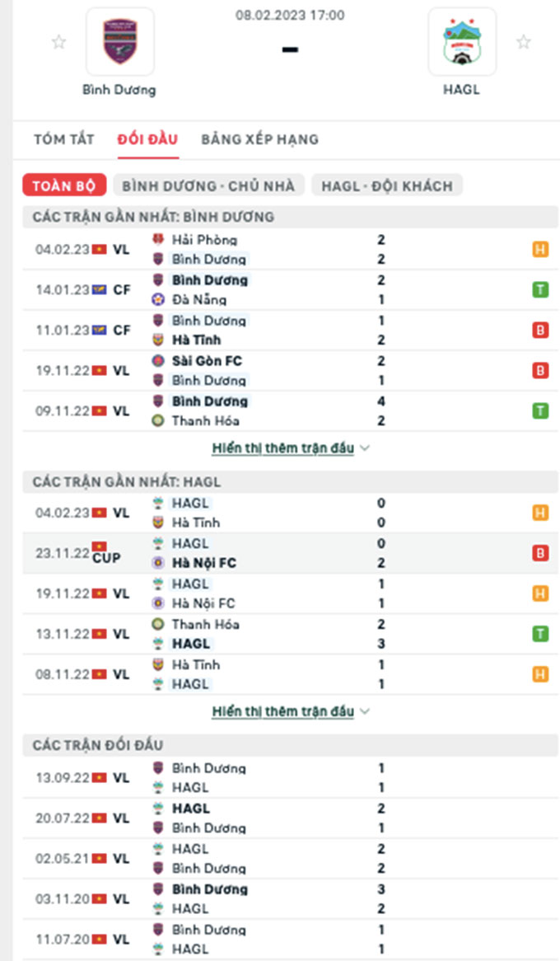Image resolution: width=560 pixels, height=961 pixels.
Task: Click the red B badge of HAGL cup match
Action: coord(540,553)
